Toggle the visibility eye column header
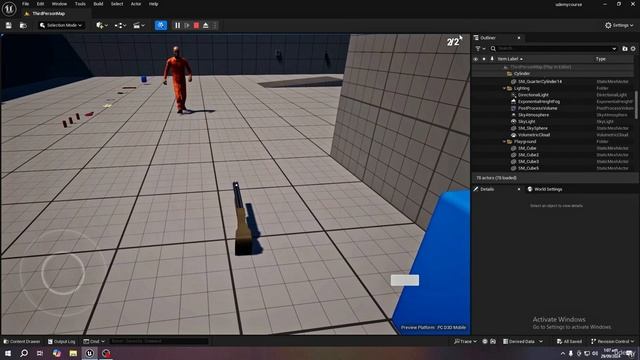The height and width of the screenshot is (360, 640). [x=476, y=59]
